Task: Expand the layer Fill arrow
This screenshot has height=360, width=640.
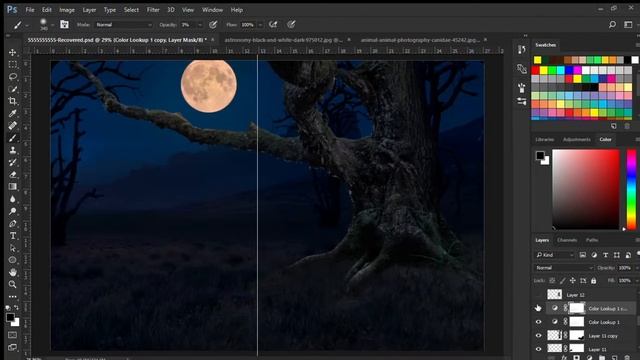Action: click(x=637, y=281)
